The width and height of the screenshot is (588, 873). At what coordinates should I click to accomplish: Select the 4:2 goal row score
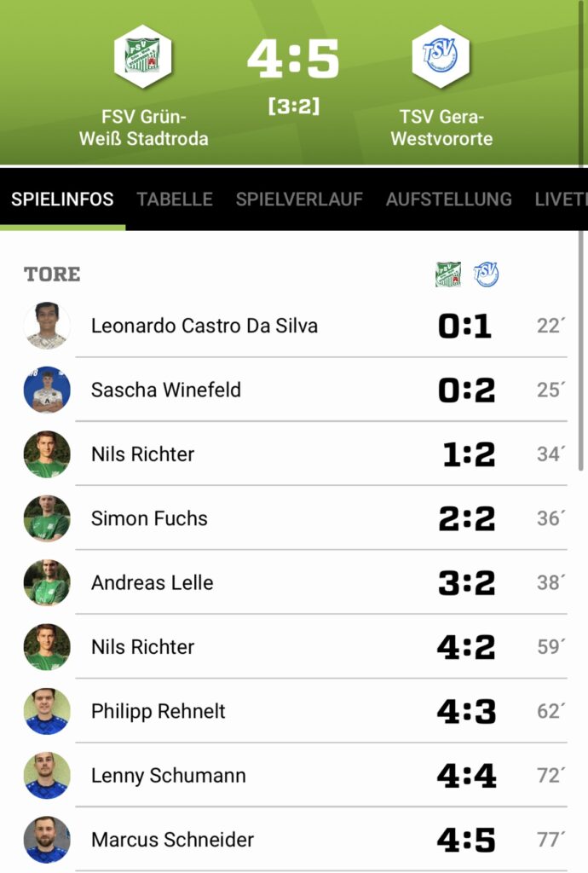[x=466, y=647]
